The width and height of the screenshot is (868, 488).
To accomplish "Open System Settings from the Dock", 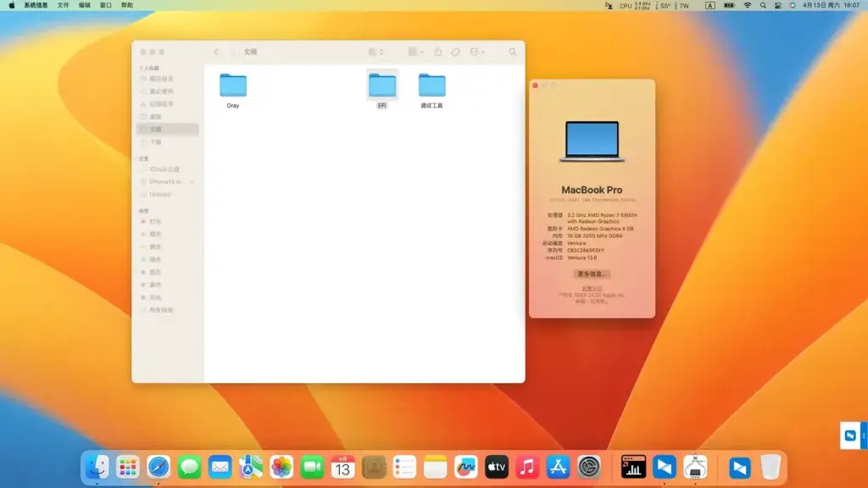I will coord(588,468).
